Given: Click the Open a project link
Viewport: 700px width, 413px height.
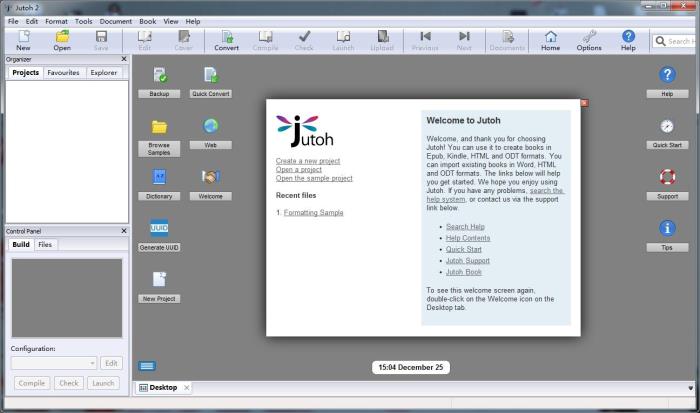Looking at the screenshot, I should 299,170.
